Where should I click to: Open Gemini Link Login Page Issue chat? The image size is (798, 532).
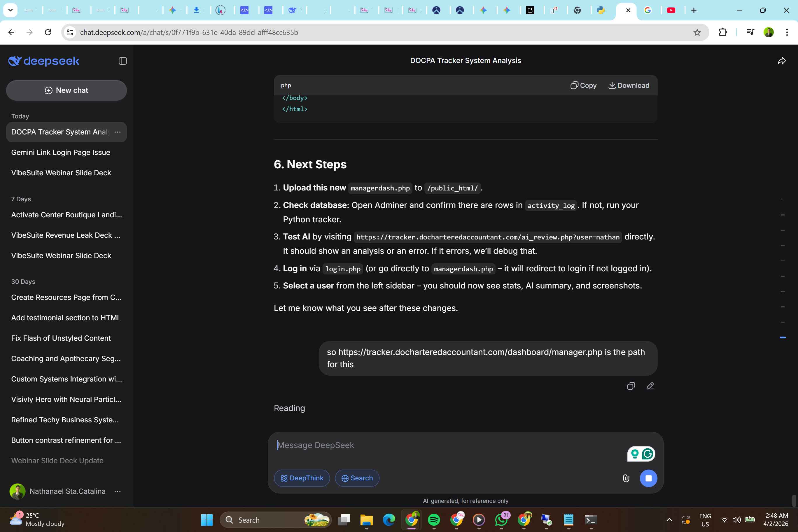(61, 152)
